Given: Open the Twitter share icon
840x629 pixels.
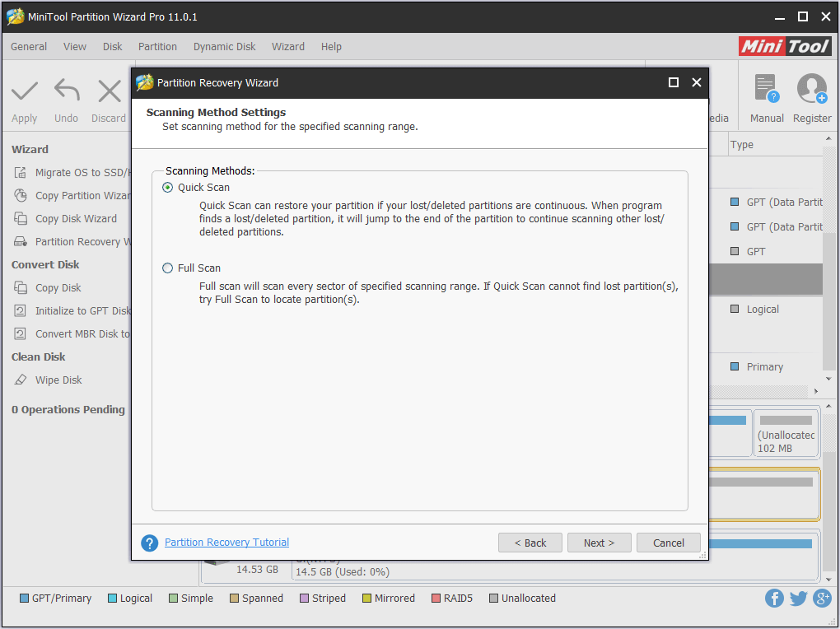Looking at the screenshot, I should pos(798,598).
